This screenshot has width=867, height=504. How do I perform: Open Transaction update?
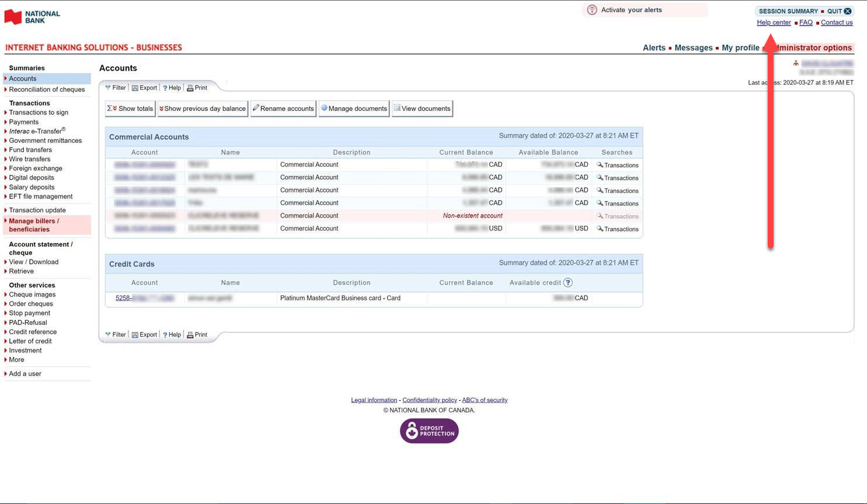(x=37, y=210)
